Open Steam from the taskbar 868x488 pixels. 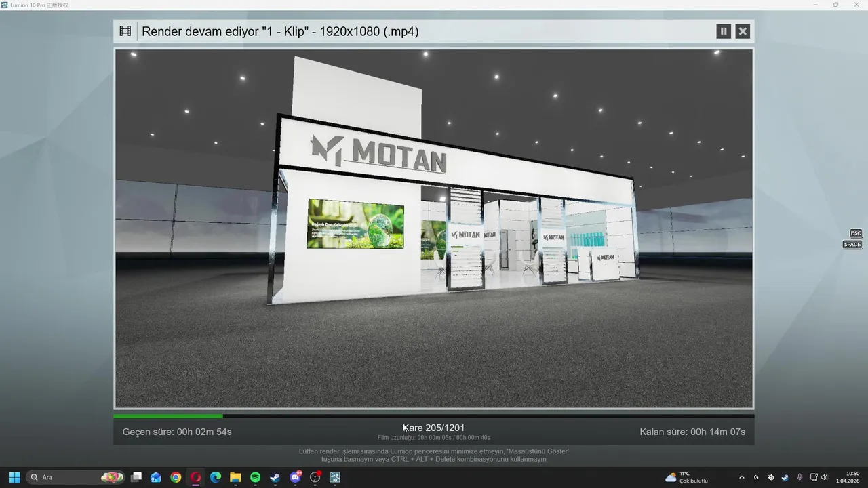click(275, 477)
